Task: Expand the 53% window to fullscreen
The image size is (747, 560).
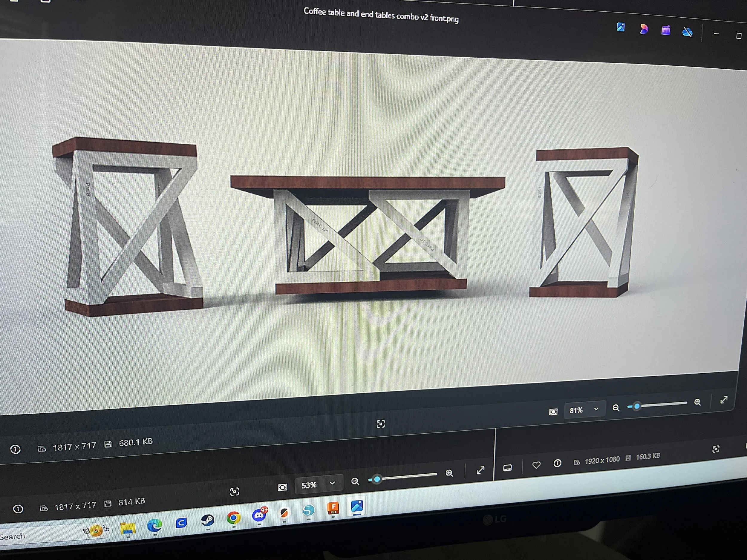Action: click(x=480, y=470)
